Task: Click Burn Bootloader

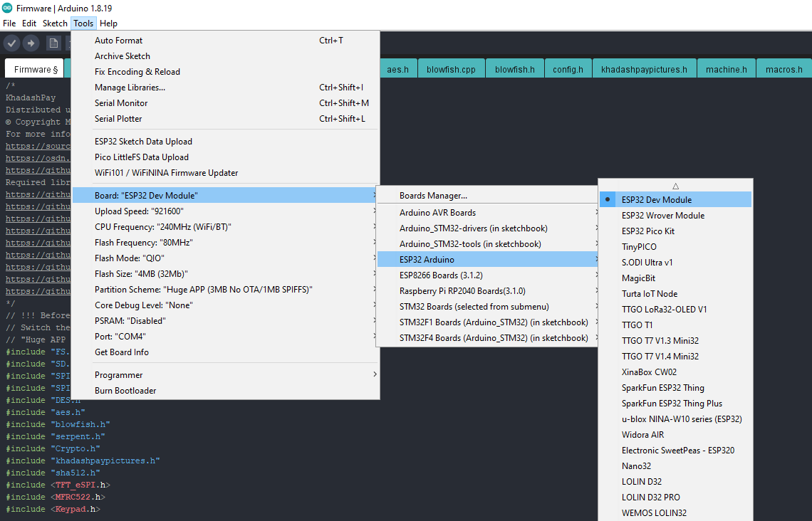Action: click(226, 391)
